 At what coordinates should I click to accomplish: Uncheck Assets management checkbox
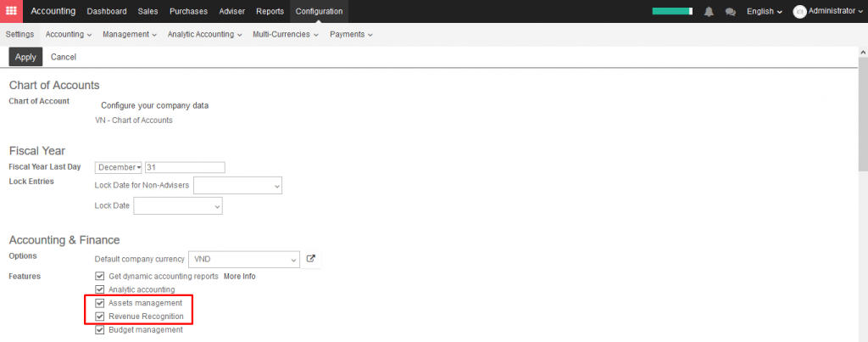pyautogui.click(x=100, y=303)
